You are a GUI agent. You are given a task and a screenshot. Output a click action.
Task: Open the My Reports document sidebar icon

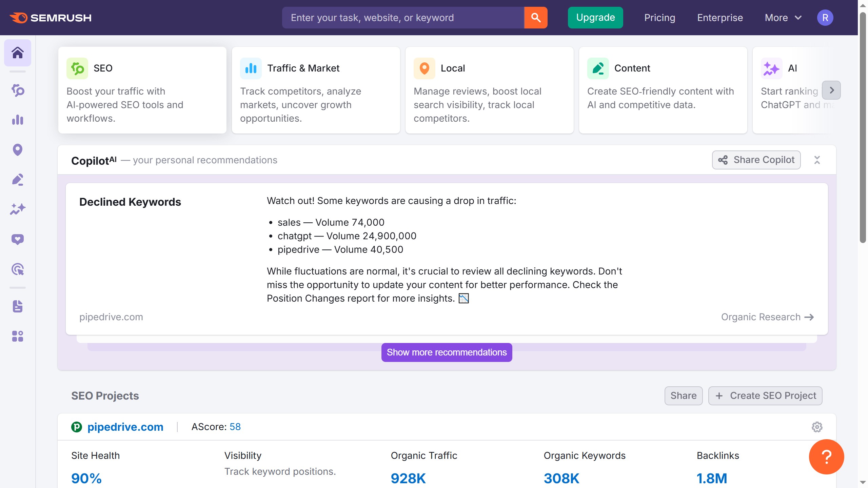click(17, 306)
